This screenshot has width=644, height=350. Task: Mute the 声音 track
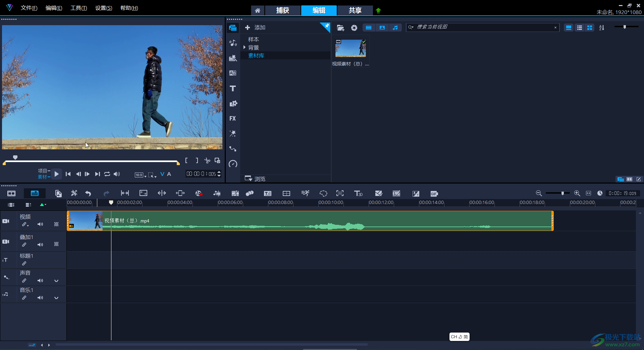pyautogui.click(x=40, y=281)
